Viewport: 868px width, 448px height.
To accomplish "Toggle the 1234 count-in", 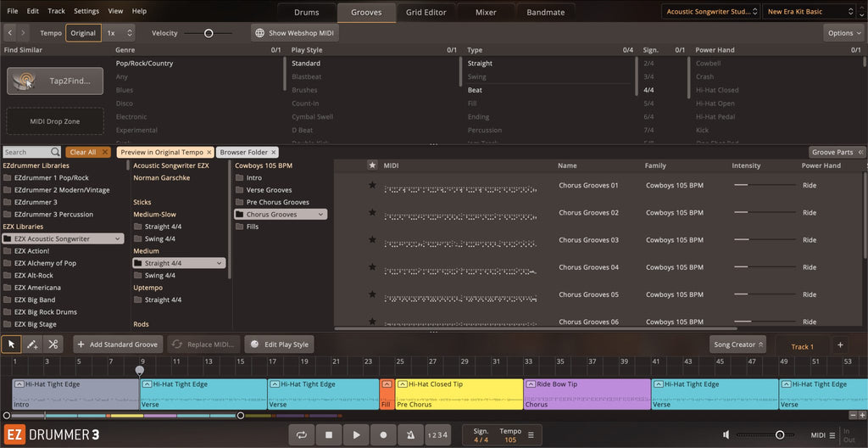I will (437, 435).
